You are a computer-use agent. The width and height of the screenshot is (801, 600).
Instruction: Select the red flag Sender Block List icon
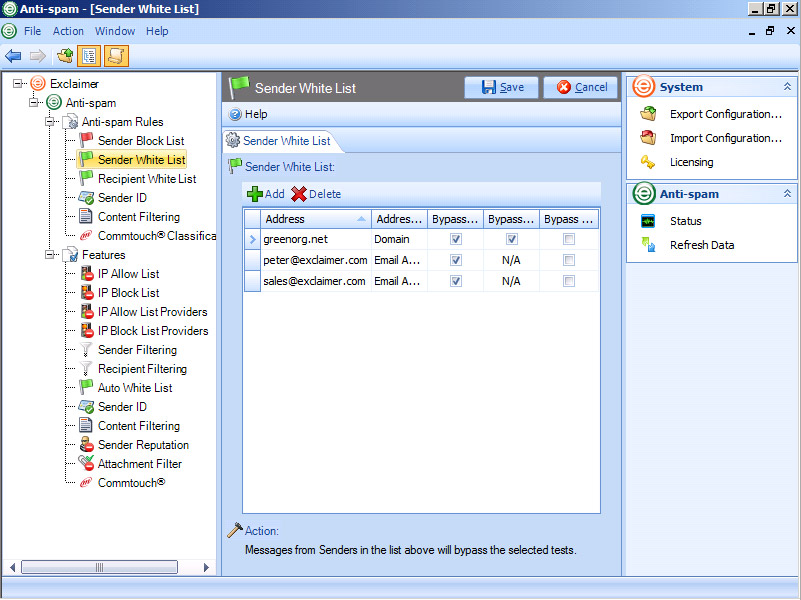point(86,140)
